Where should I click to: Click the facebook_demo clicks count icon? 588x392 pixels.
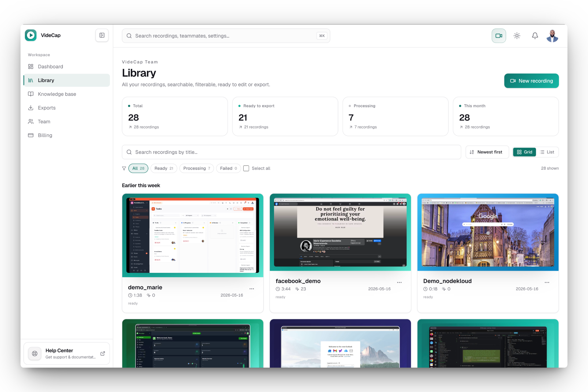[x=297, y=289]
